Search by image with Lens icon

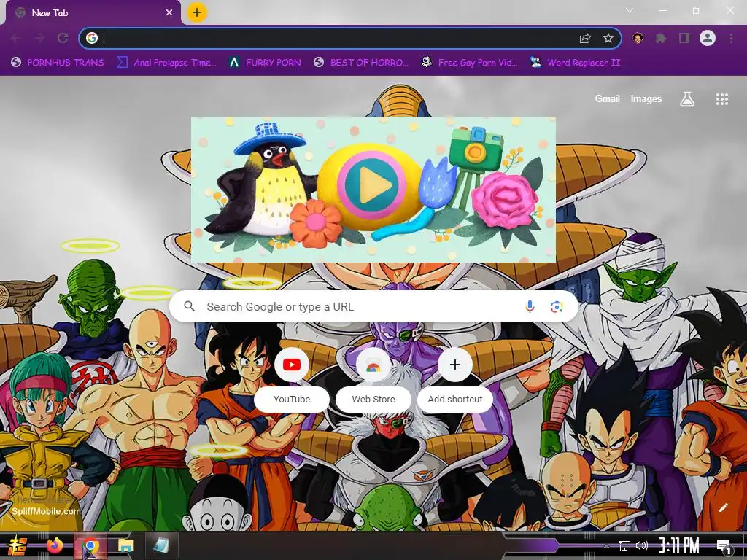tap(557, 307)
